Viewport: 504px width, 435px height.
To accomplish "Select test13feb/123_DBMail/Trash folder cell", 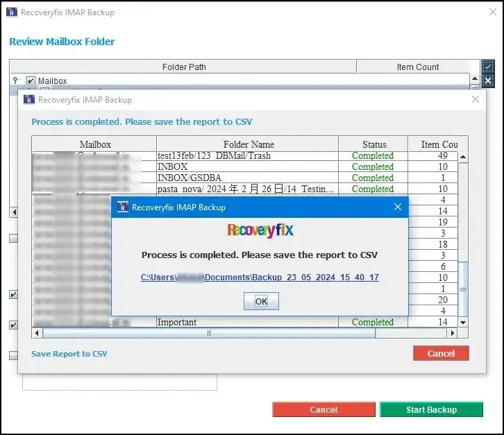I will pos(247,155).
